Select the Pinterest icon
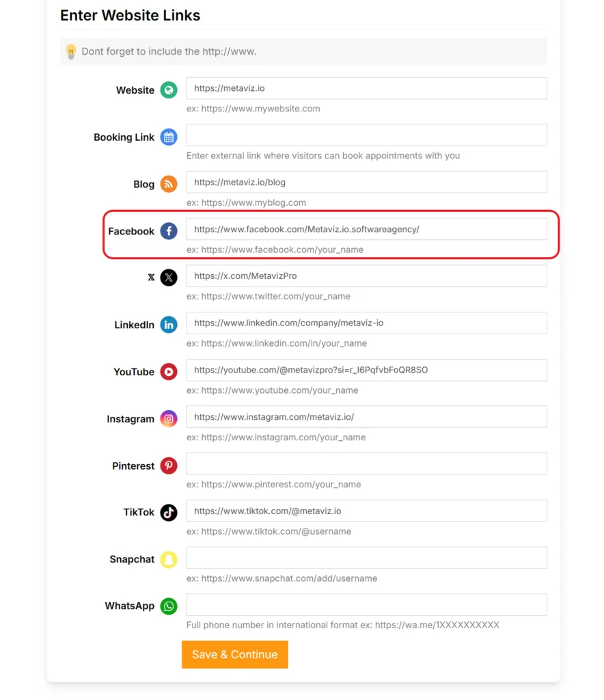 click(x=168, y=466)
